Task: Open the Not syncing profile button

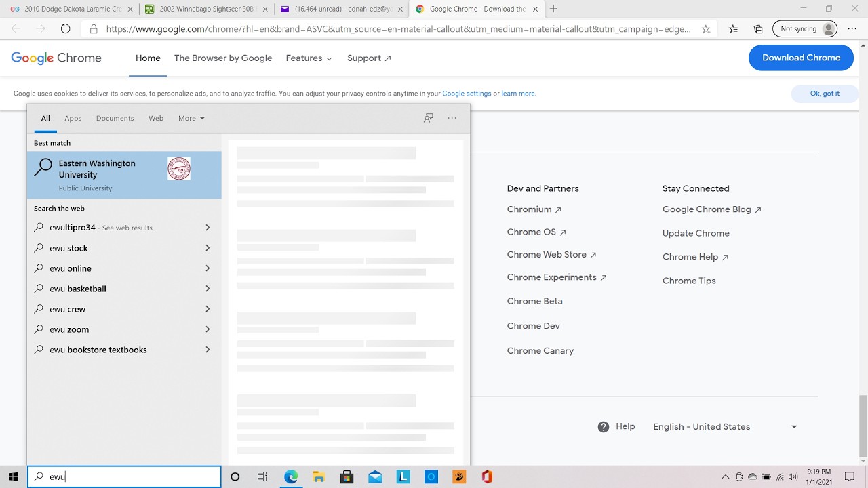Action: [x=805, y=29]
